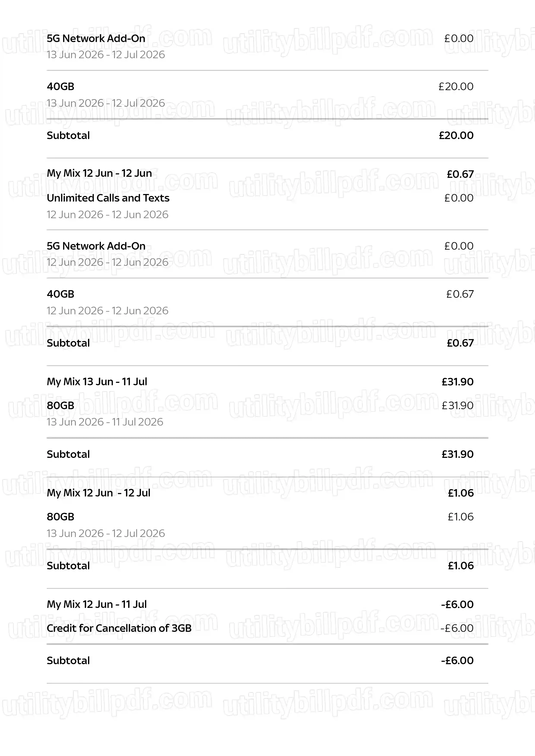This screenshot has height=756, width=535.
Task: Click the 40GB label dated 13 Jun 2026
Action: 60,86
